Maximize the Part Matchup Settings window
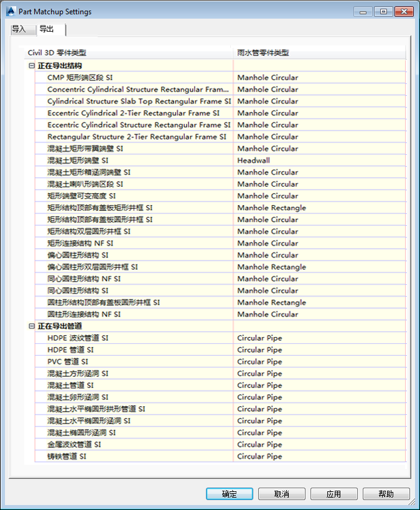This screenshot has height=510, width=420. point(383,12)
